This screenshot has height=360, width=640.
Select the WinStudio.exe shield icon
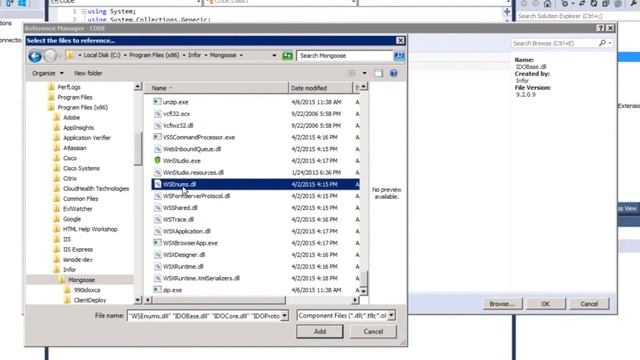[157, 160]
